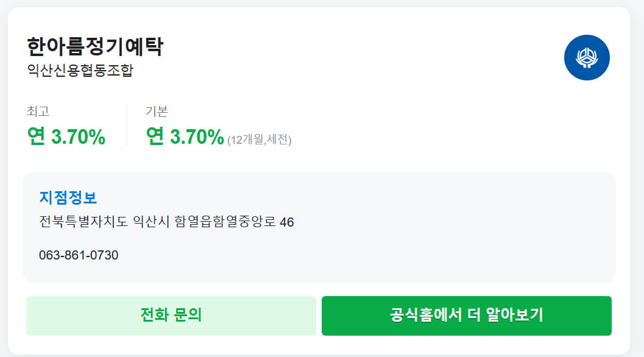
Task: Click the credit union logo icon
Action: (587, 58)
